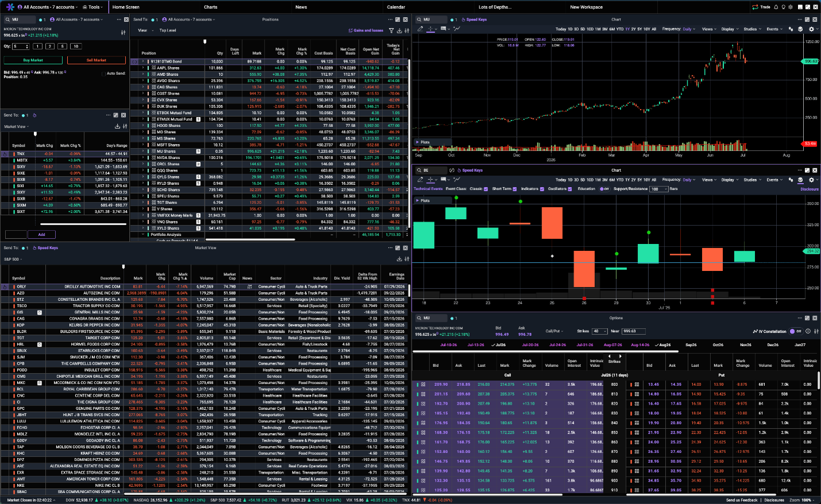Open Studies dropdown in BE chart
821x504 pixels.
[752, 180]
